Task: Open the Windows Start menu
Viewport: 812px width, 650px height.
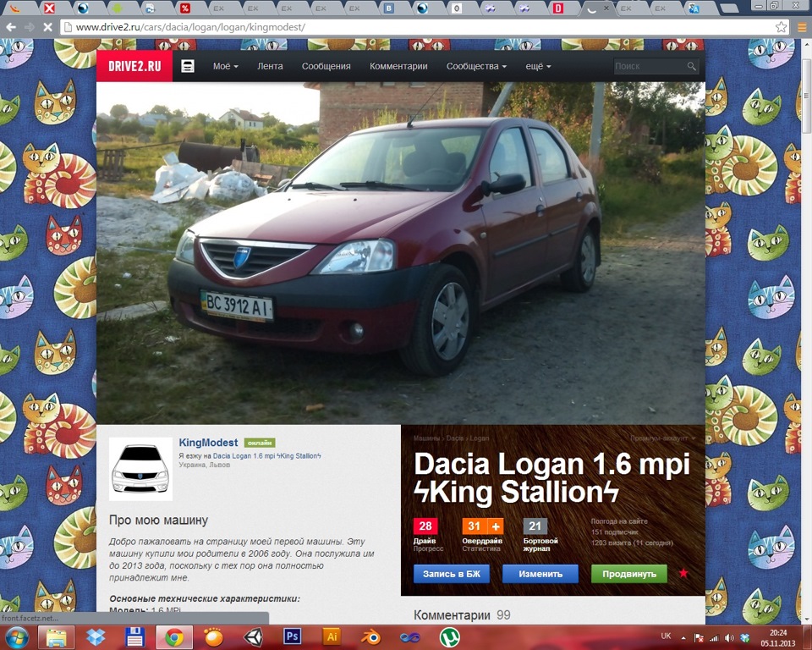Action: pos(18,637)
